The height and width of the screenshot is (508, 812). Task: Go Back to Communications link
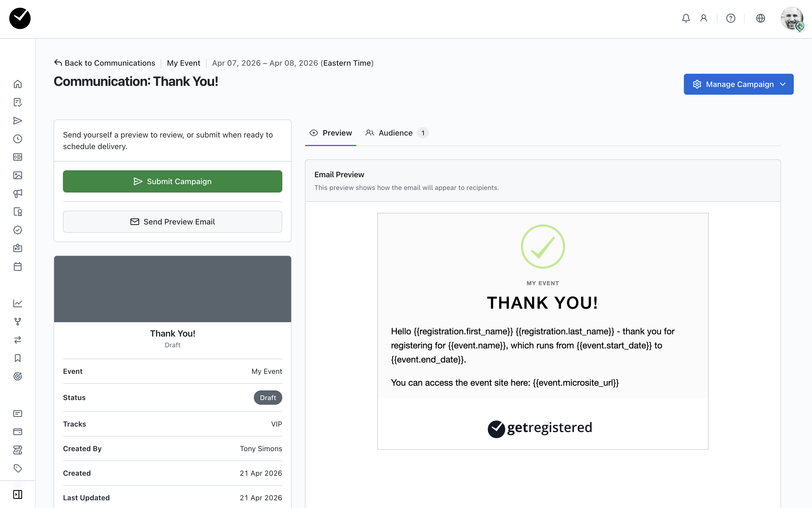(x=104, y=63)
